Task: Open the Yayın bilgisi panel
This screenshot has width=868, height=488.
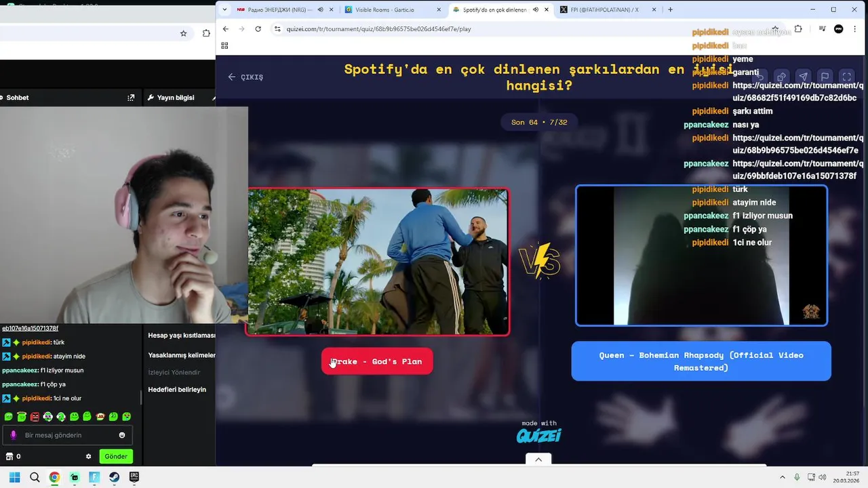Action: pos(171,98)
